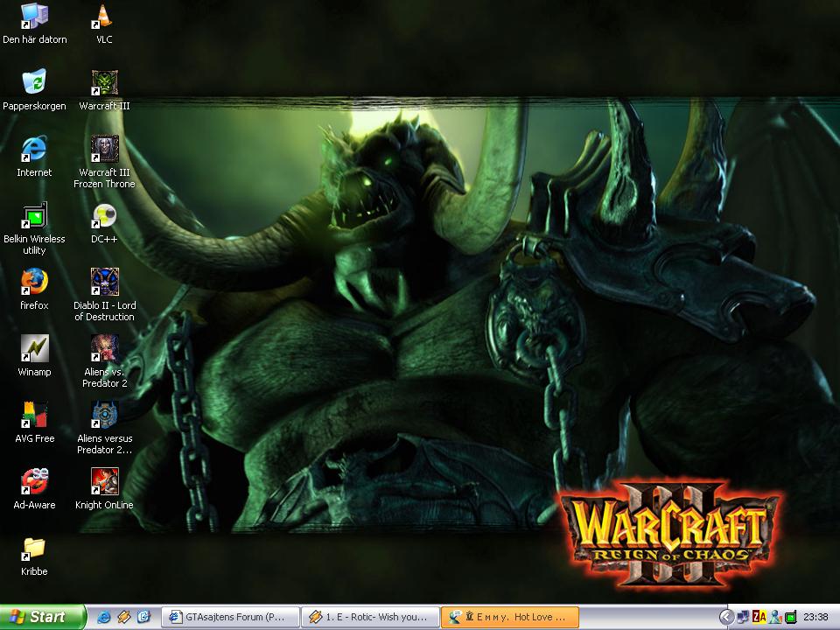This screenshot has width=840, height=630.
Task: Open the VLC desktop shortcut
Action: click(x=104, y=17)
